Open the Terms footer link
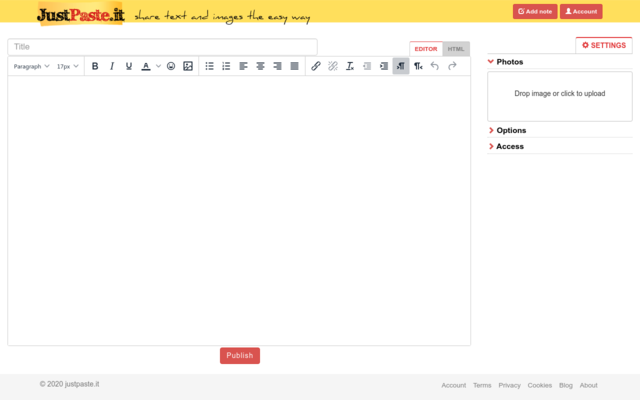The width and height of the screenshot is (640, 400). click(482, 385)
